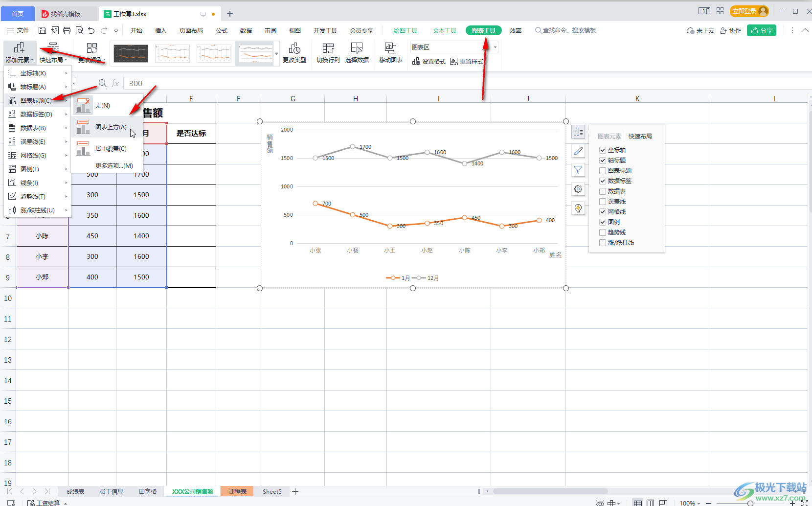
Task: Expand the 网格线(G) submenu
Action: click(38, 155)
